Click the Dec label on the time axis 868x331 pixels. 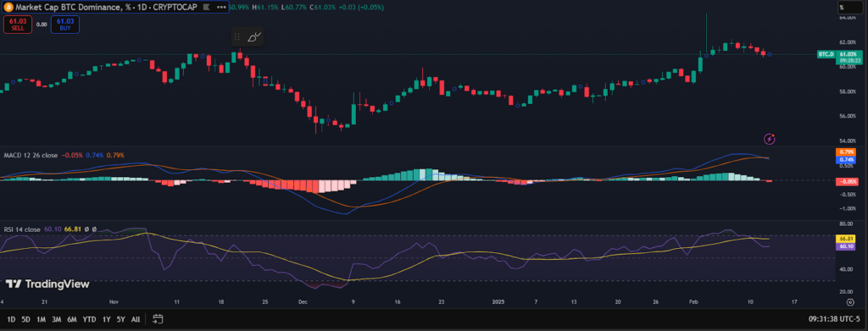(x=303, y=302)
